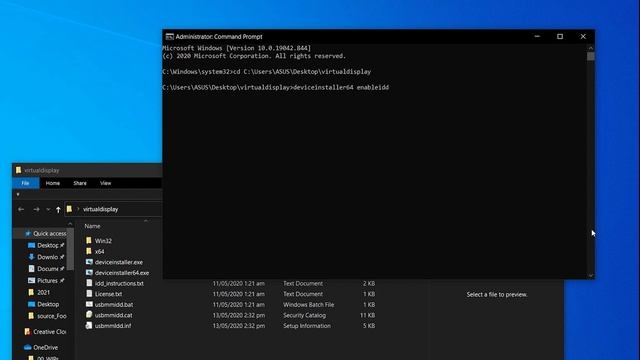Select OneDrive in navigation pane

coord(45,348)
